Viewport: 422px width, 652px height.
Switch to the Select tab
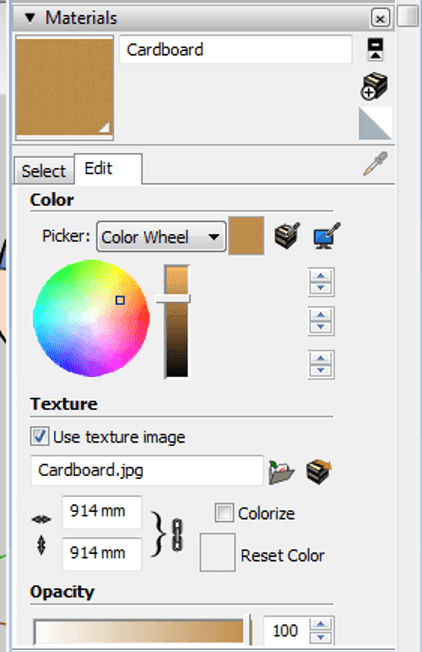coord(44,170)
